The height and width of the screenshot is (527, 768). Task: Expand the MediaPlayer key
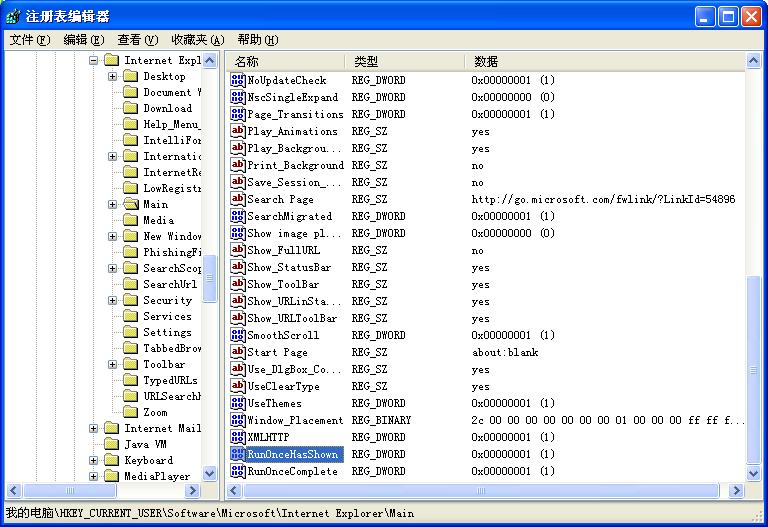94,476
